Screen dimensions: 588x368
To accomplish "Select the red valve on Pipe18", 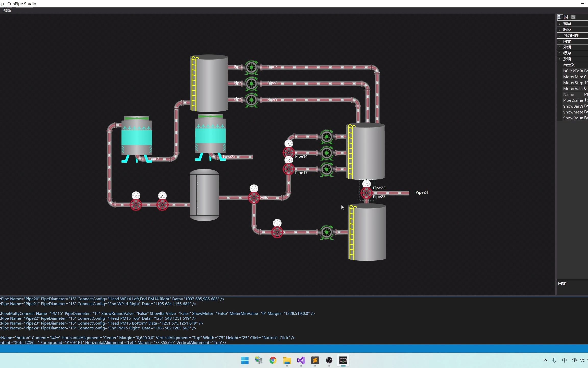I will 254,198.
